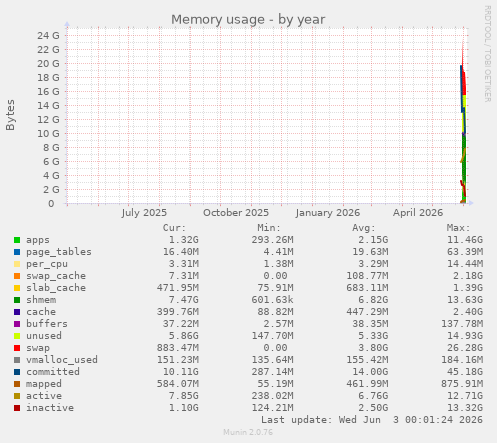Click shmem min value 601.63k
The image size is (497, 443).
(272, 300)
